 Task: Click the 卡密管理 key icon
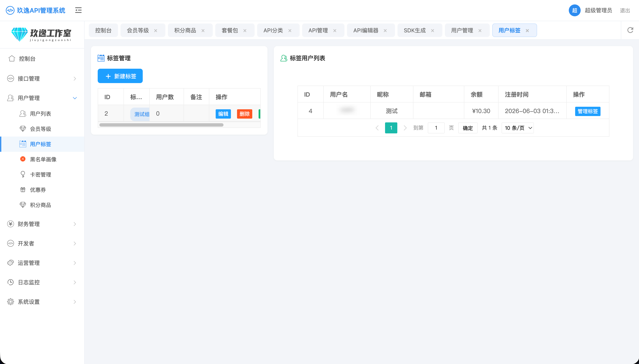[x=23, y=174]
